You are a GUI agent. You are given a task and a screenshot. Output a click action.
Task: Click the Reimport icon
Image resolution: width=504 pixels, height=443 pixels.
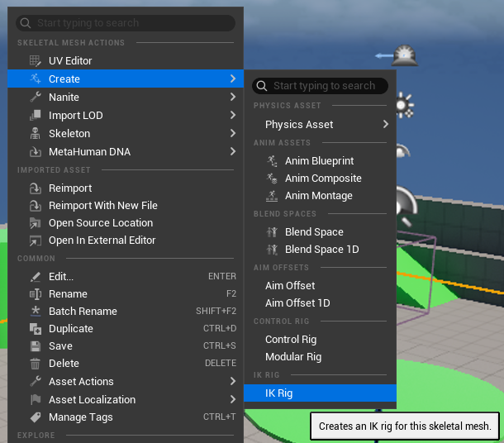coord(35,188)
